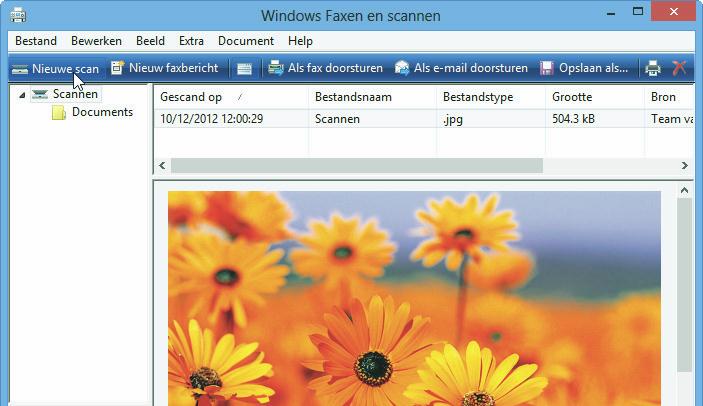
Task: Click the Als fax doorsturen icon
Action: tap(276, 68)
